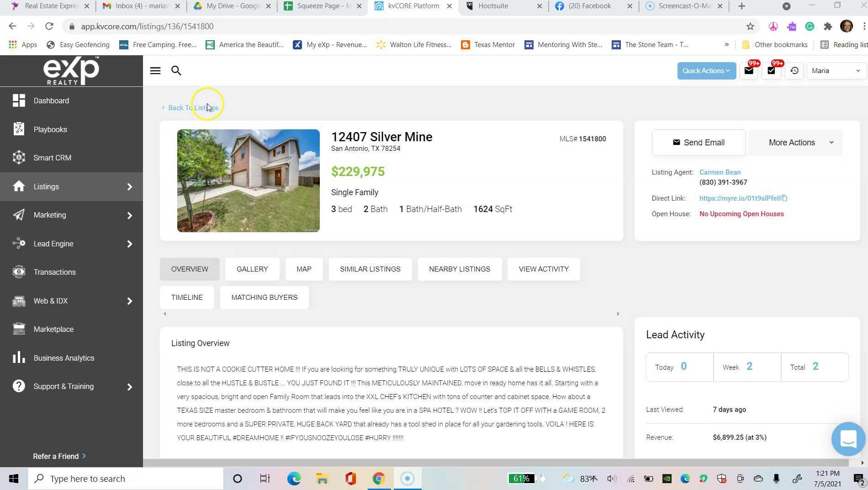Viewport: 868px width, 490px height.
Task: Open the MATCHING BUYERS tab
Action: [264, 297]
